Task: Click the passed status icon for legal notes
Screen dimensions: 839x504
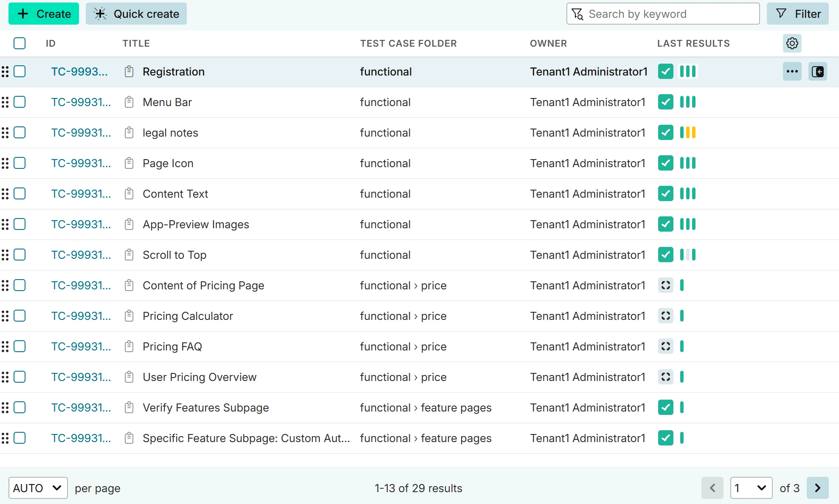Action: (665, 132)
